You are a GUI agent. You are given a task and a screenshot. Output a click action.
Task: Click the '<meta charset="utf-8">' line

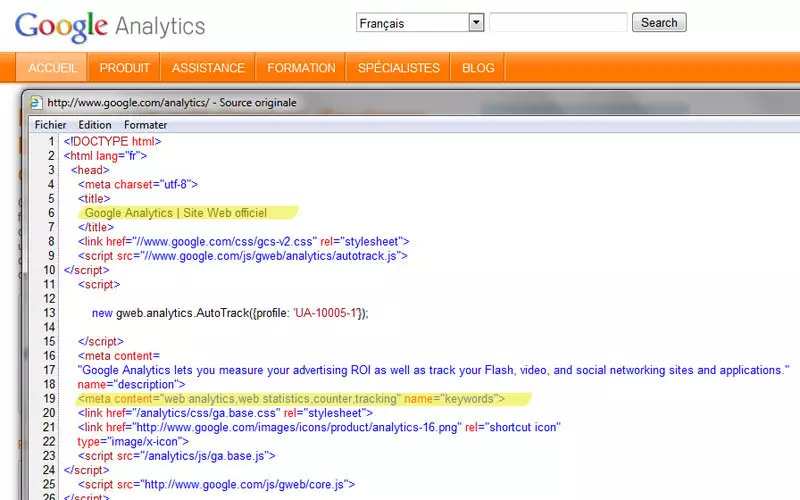[138, 184]
